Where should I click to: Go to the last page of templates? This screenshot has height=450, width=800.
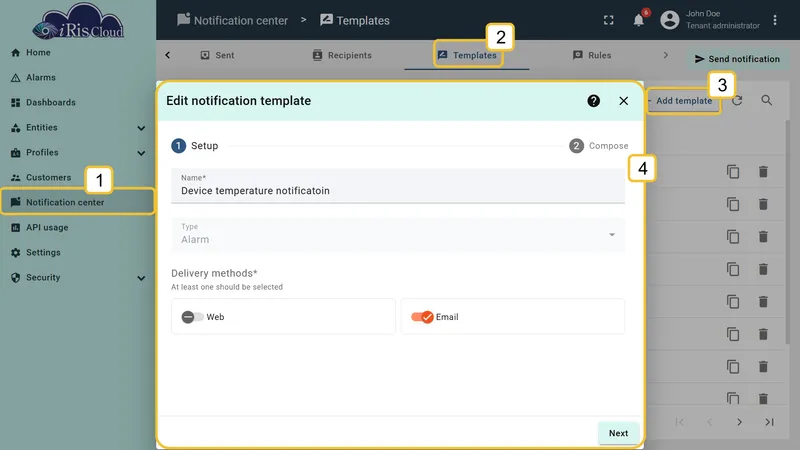click(x=769, y=422)
